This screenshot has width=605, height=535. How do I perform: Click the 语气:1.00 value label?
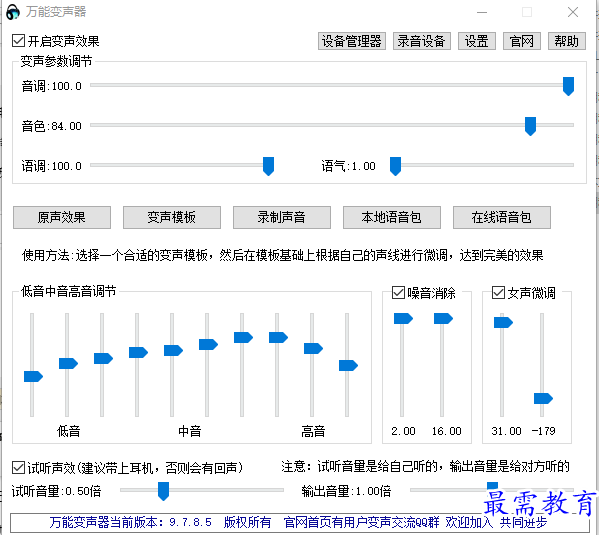point(349,166)
